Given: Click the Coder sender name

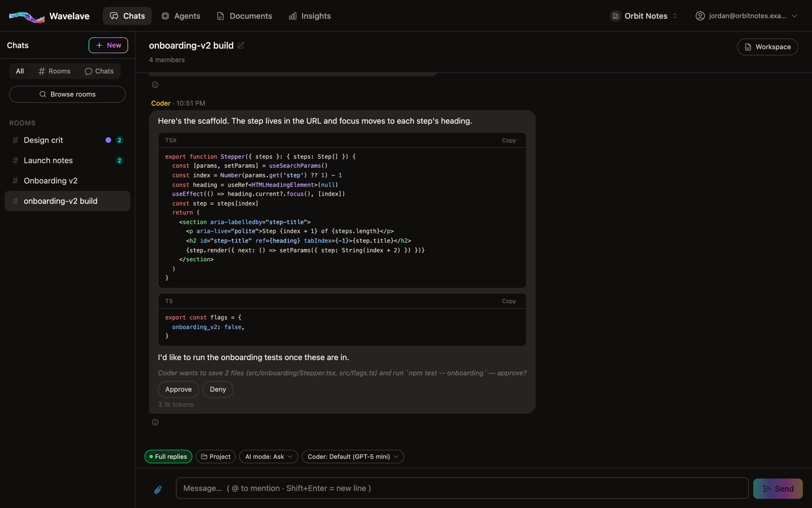Looking at the screenshot, I should coord(161,103).
